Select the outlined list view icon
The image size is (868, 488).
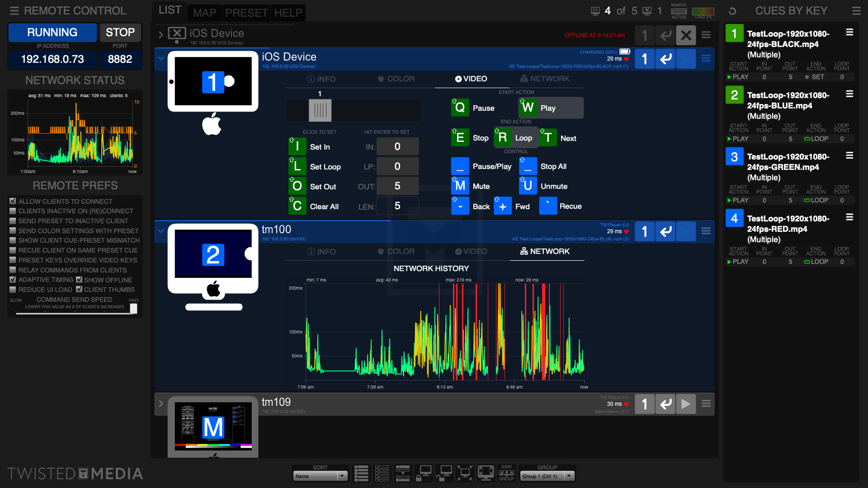(382, 473)
